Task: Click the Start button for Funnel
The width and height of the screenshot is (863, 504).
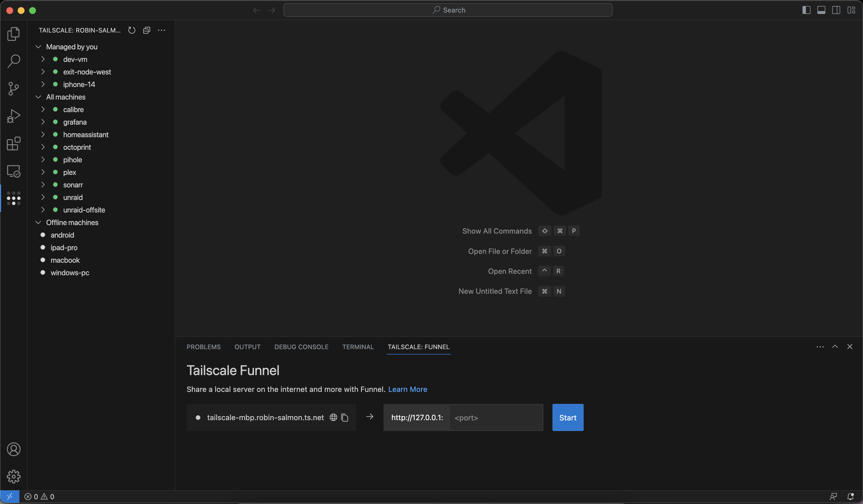Action: pyautogui.click(x=567, y=417)
